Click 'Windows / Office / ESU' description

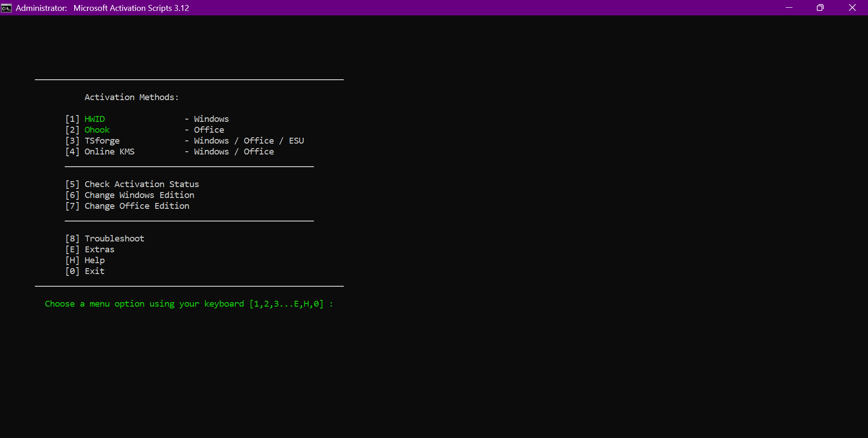pyautogui.click(x=249, y=141)
